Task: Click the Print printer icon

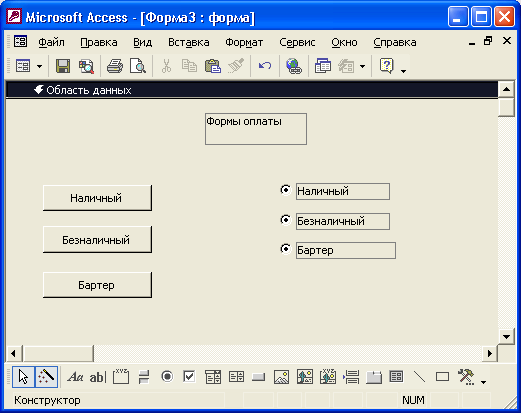Action: coord(115,66)
